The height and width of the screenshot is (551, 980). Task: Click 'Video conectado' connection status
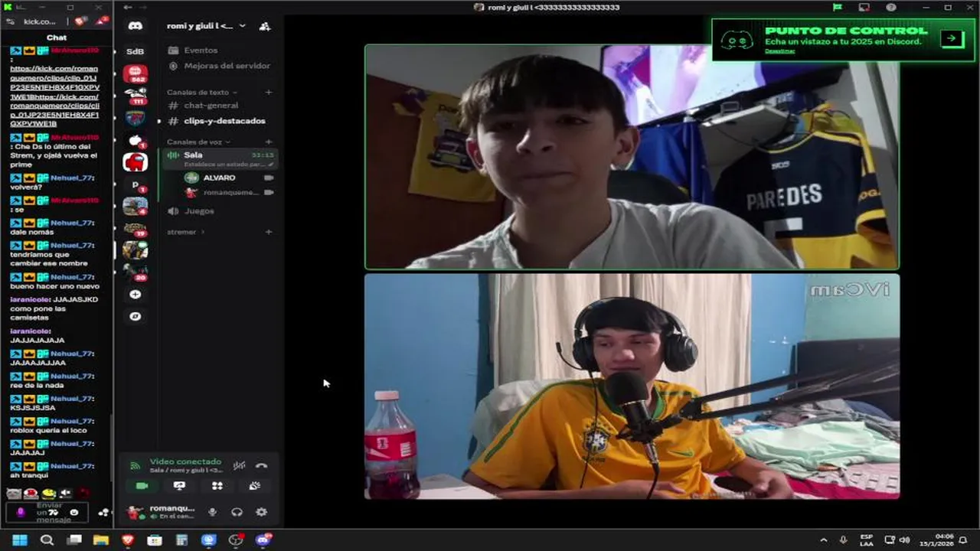pyautogui.click(x=185, y=461)
